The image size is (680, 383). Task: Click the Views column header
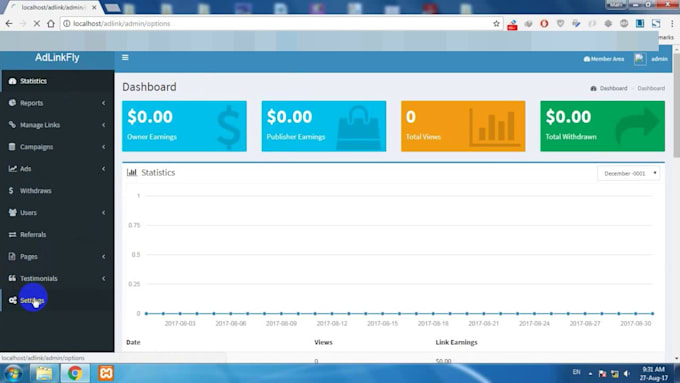click(323, 342)
